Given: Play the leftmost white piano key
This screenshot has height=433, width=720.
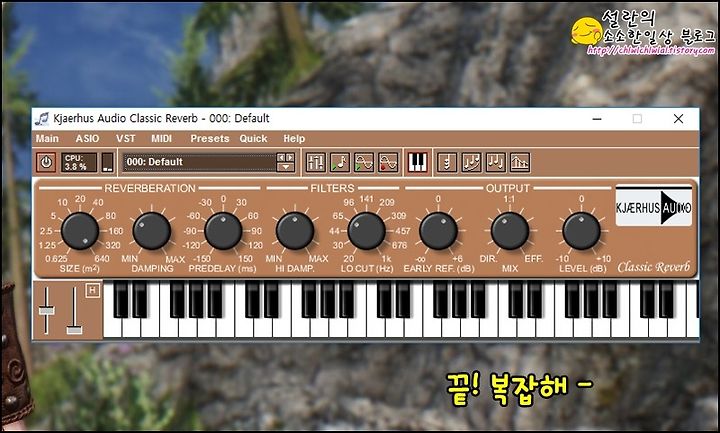Looking at the screenshot, I should (x=111, y=327).
